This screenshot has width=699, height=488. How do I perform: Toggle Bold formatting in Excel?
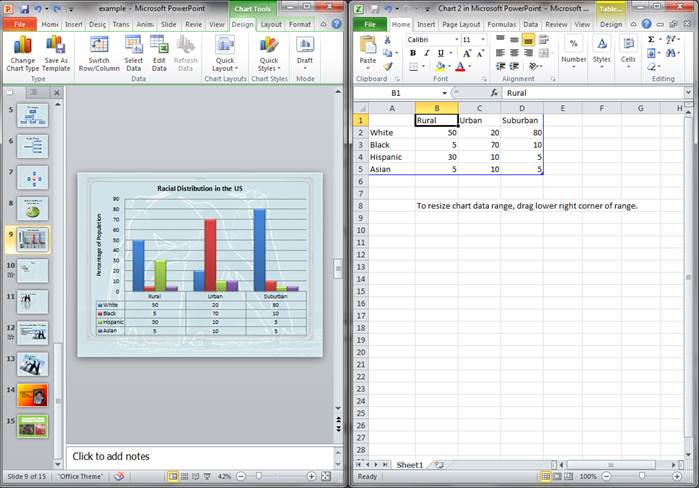(413, 53)
